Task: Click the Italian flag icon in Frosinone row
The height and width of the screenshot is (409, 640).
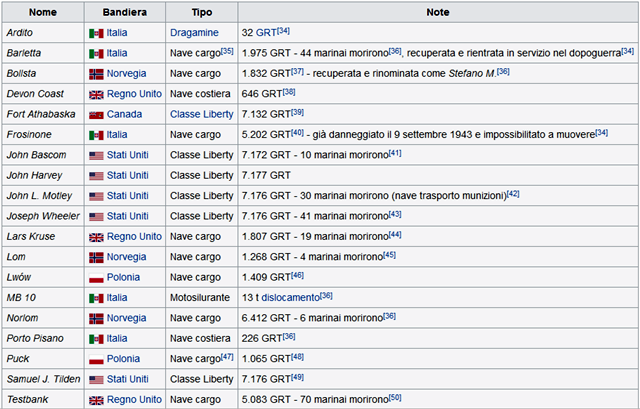Action: [x=96, y=136]
